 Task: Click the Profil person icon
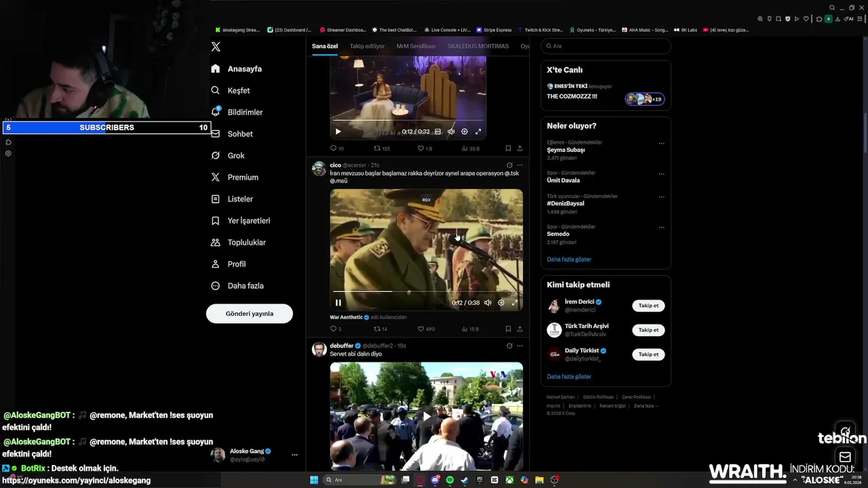tap(216, 264)
